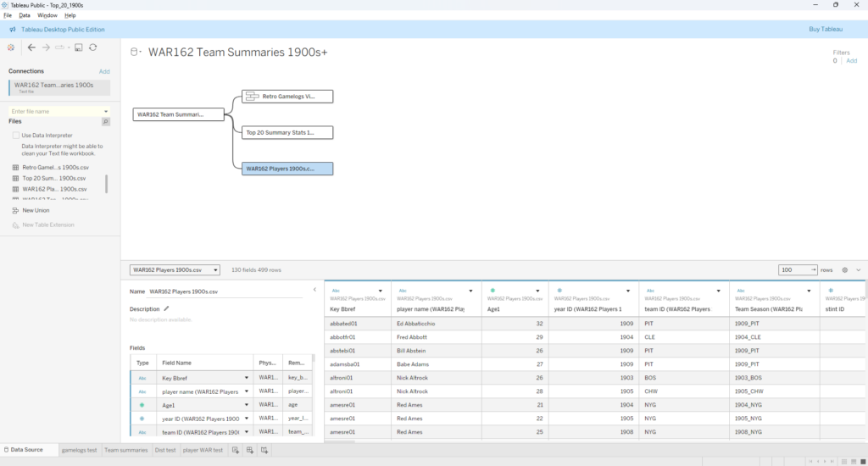Click the New Dashboard icon
Image resolution: width=868 pixels, height=466 pixels.
(249, 450)
